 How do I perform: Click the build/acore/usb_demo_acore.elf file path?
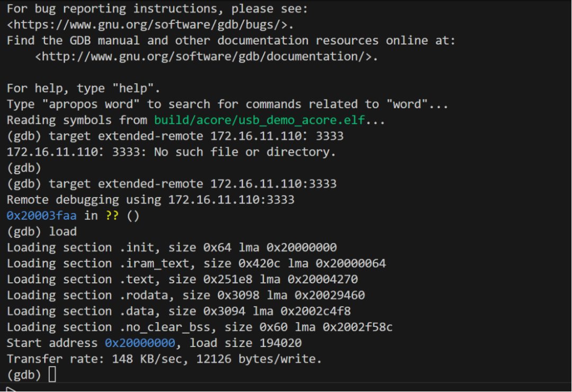pos(260,120)
